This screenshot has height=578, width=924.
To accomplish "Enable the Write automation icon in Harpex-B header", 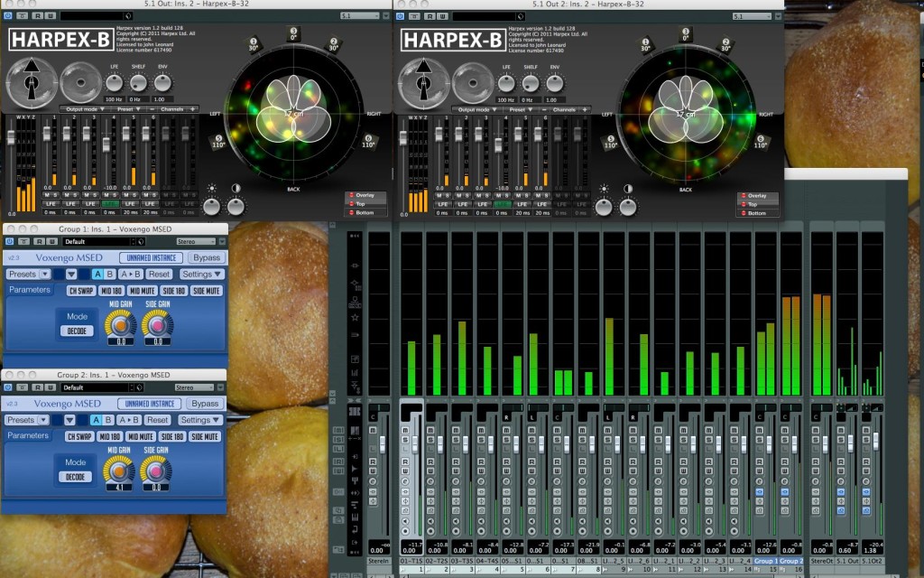I will 51,16.
